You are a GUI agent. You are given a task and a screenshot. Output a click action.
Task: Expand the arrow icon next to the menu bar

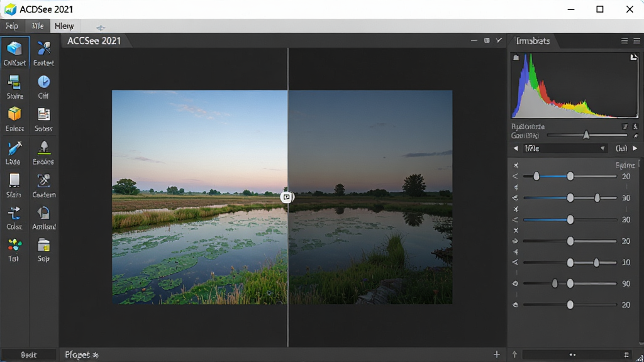point(100,28)
